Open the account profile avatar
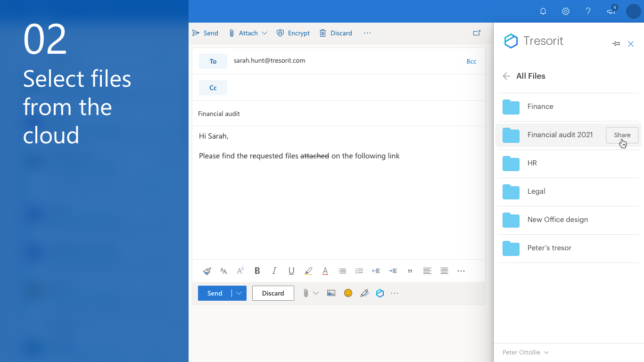 [633, 11]
